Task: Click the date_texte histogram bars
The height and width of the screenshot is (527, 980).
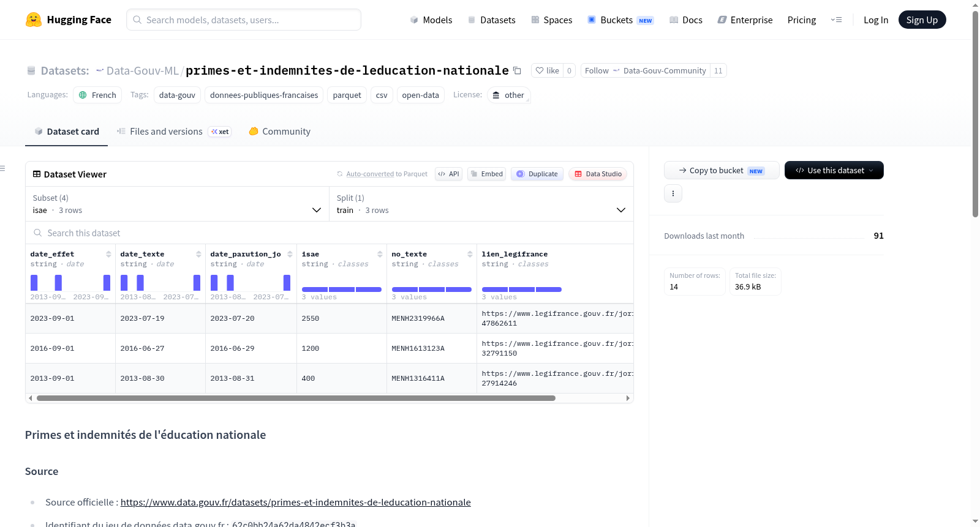Action: click(x=160, y=283)
